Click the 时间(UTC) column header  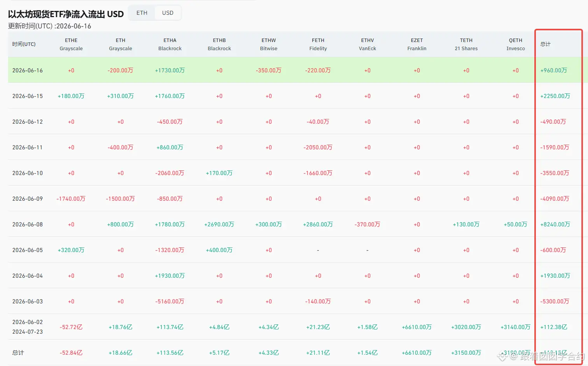point(24,44)
